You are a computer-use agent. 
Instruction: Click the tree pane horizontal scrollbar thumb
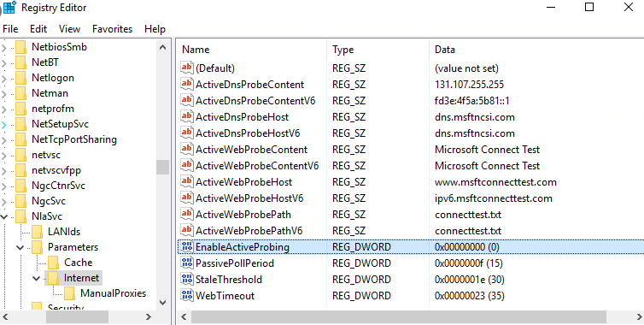(77, 316)
